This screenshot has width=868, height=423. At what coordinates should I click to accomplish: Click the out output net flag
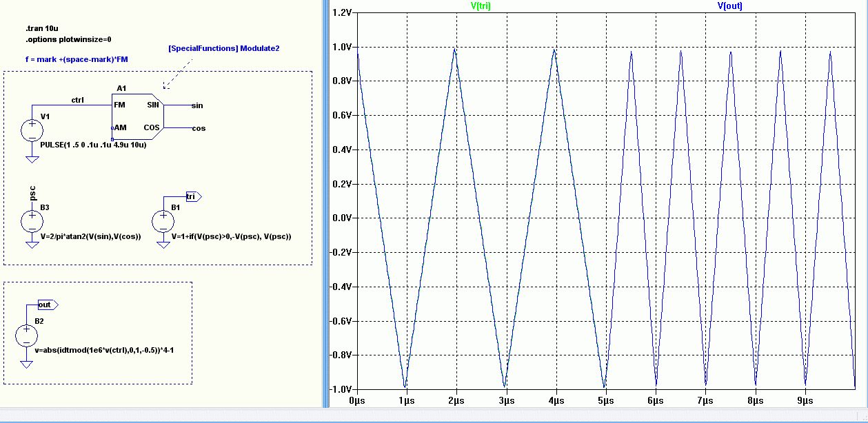(48, 305)
